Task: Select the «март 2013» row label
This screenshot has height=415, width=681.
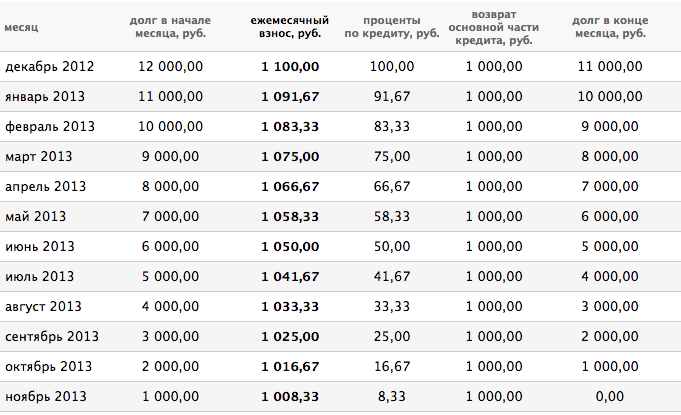Action: coord(39,156)
